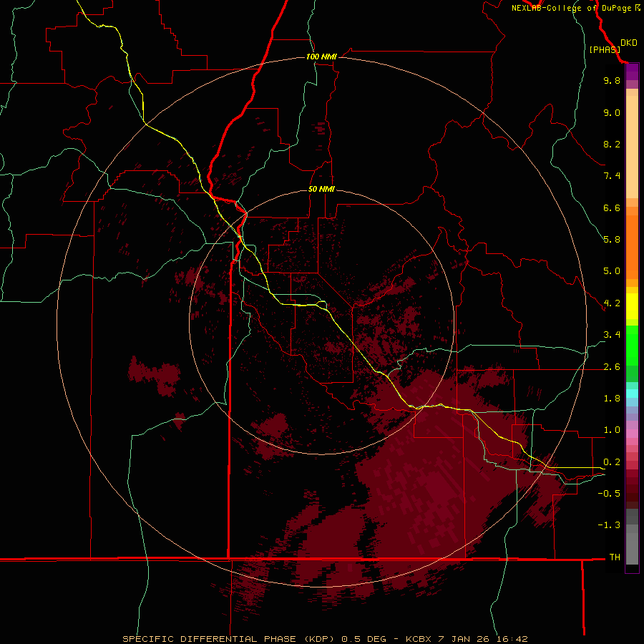Click the TH threshold label
The height and width of the screenshot is (644, 644).
[615, 557]
